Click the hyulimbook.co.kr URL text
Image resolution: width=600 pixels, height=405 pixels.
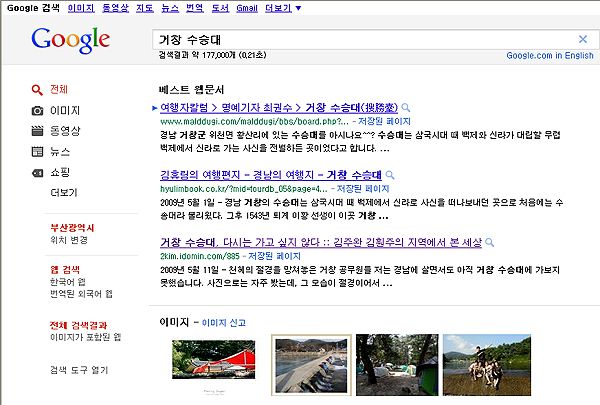coord(244,189)
